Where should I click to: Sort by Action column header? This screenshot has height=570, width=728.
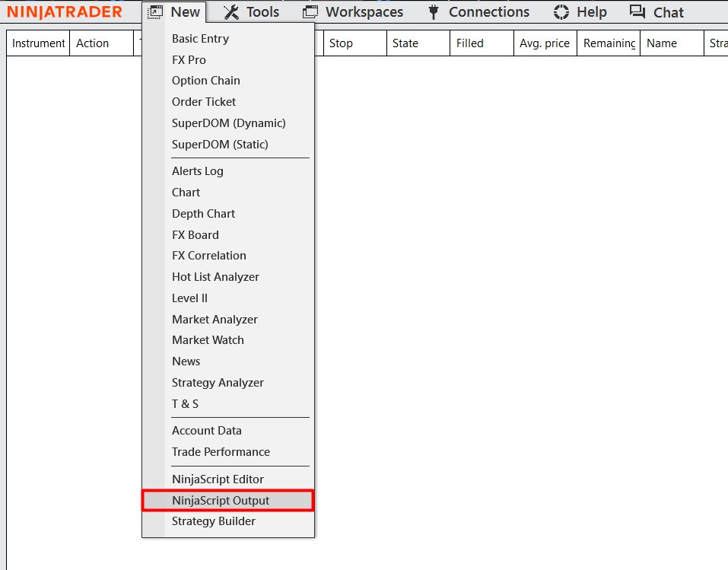point(102,43)
